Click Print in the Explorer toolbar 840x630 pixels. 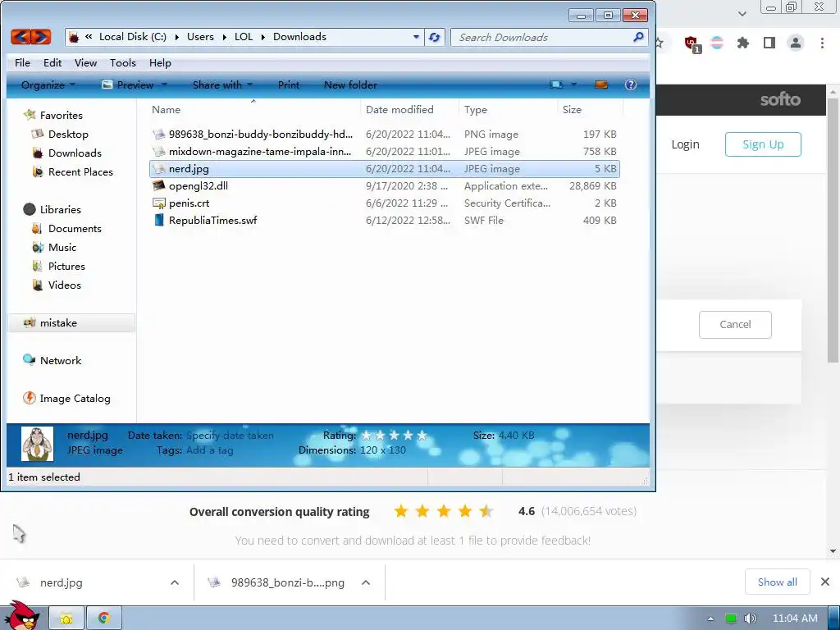(x=289, y=84)
